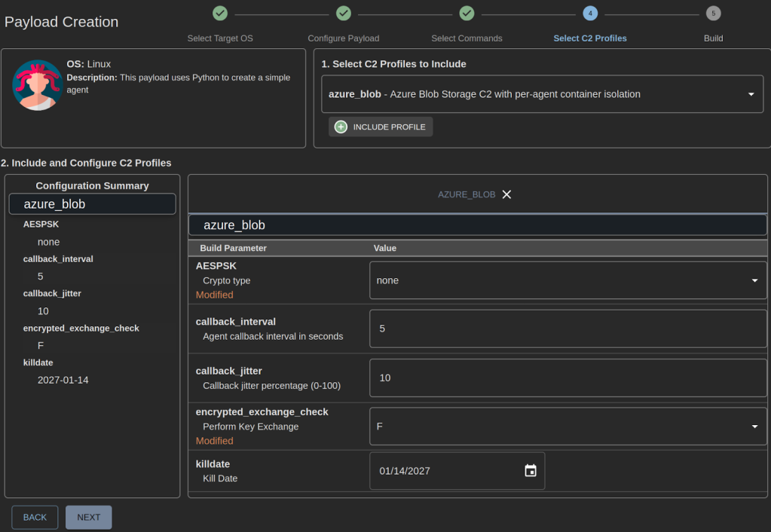Click the plus icon on Include Profile

[x=341, y=127]
